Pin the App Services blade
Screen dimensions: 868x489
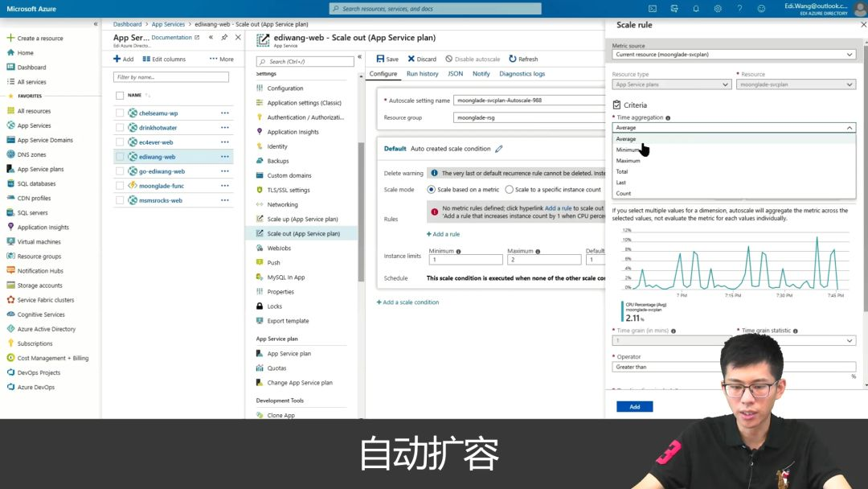pyautogui.click(x=224, y=37)
